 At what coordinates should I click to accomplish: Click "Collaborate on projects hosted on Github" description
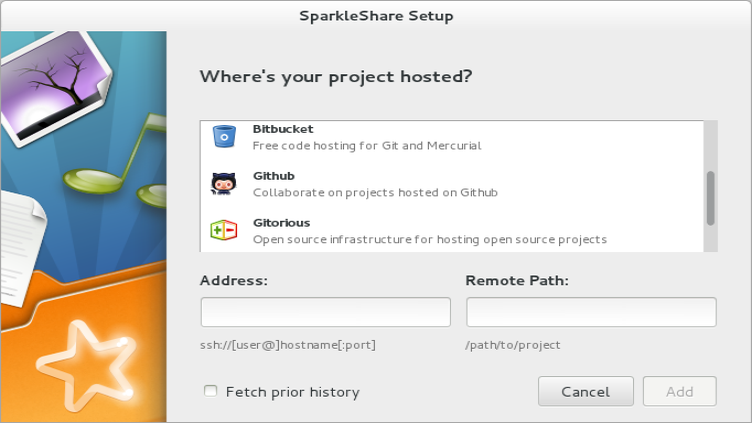[x=375, y=192]
